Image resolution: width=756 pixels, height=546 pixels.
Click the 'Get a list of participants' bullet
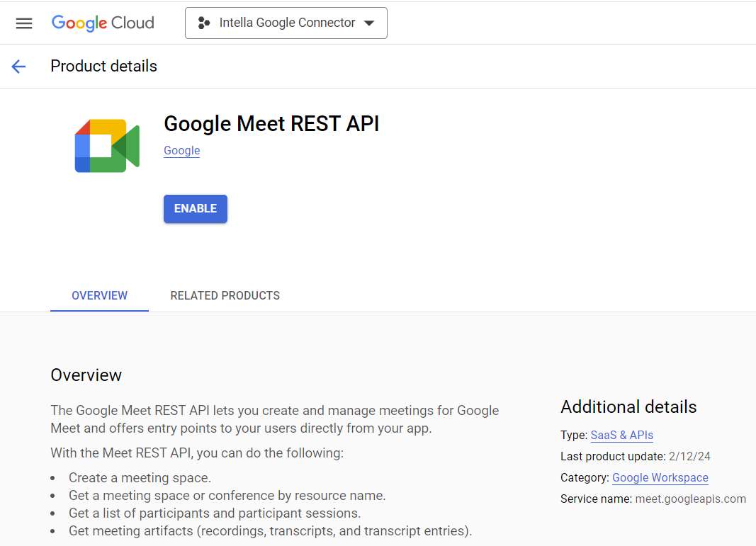pos(215,513)
